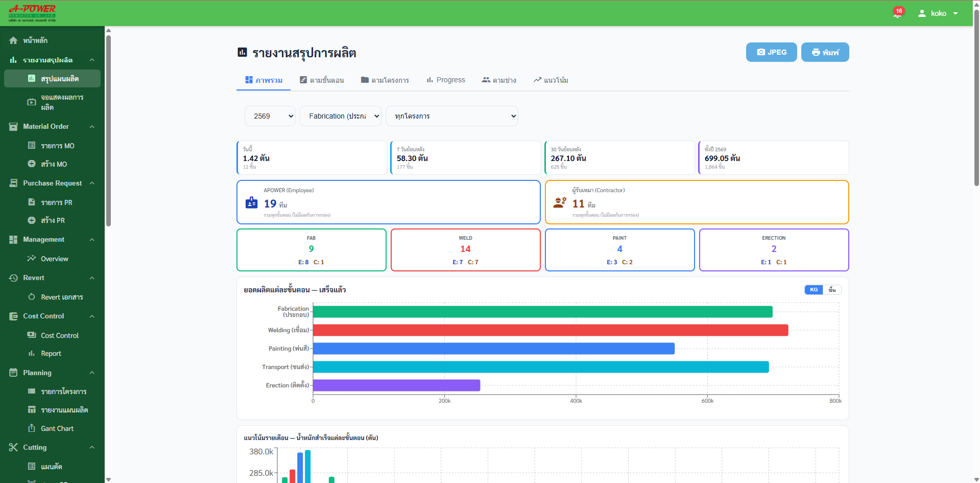
Task: Click the document icon of รายการ PR
Action: click(32, 202)
